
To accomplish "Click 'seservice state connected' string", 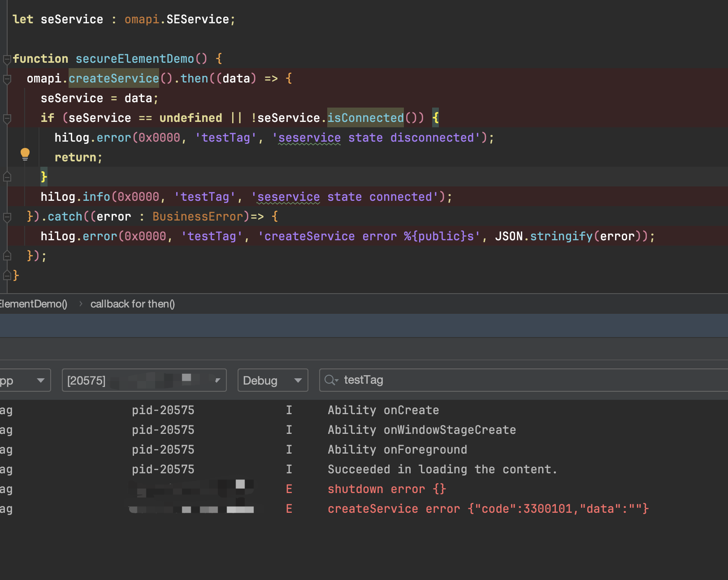I will coord(345,197).
